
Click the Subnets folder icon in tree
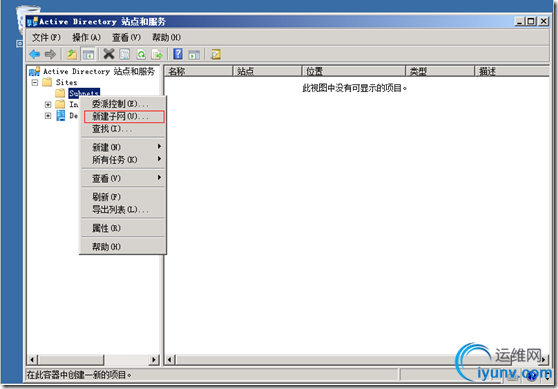tap(60, 93)
